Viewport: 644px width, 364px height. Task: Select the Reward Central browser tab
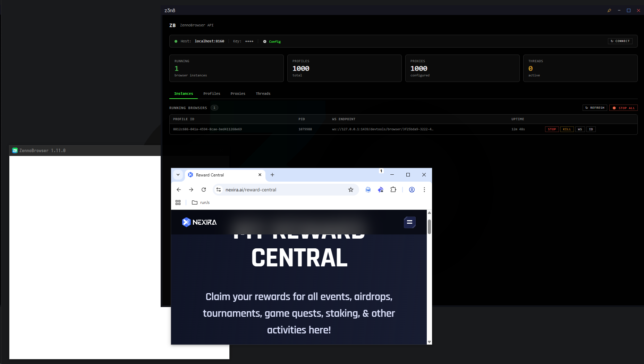point(225,175)
